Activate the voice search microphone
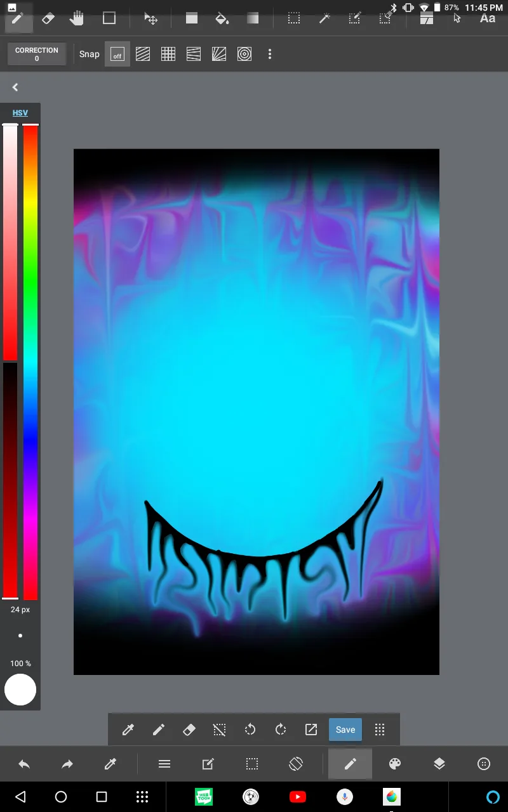This screenshot has height=812, width=508. pos(345,797)
